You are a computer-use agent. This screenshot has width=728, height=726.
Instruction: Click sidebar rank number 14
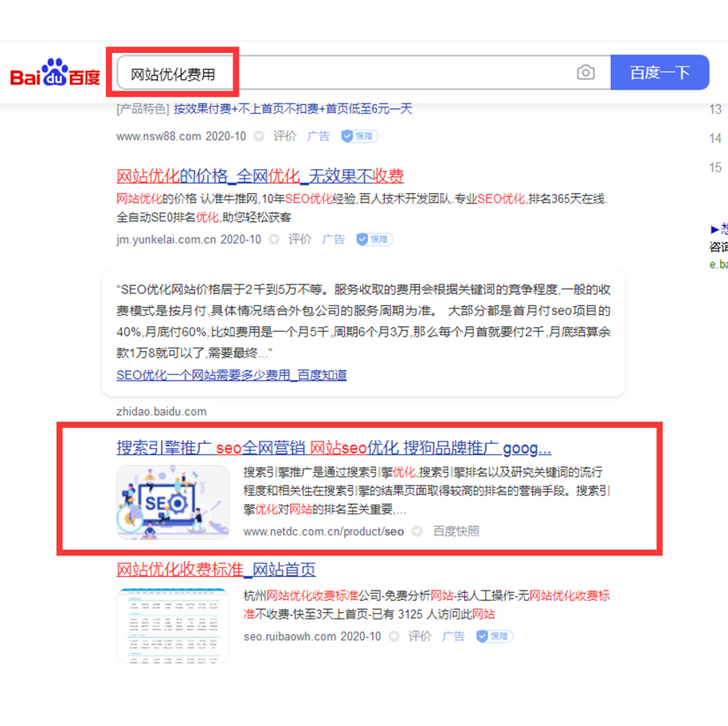[x=715, y=139]
